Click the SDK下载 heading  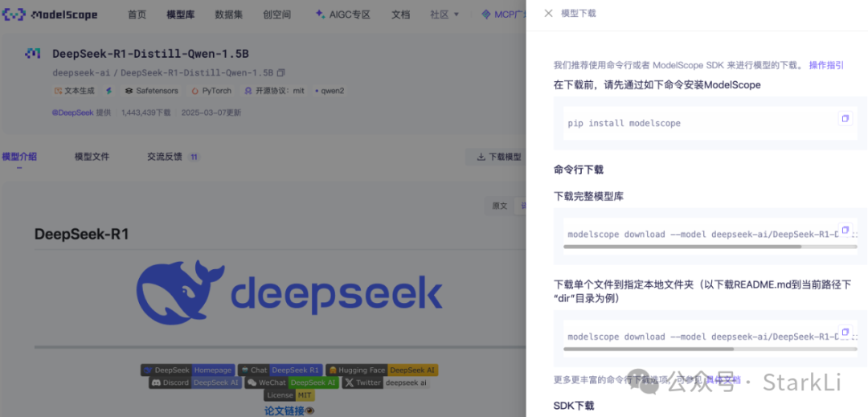pos(574,406)
